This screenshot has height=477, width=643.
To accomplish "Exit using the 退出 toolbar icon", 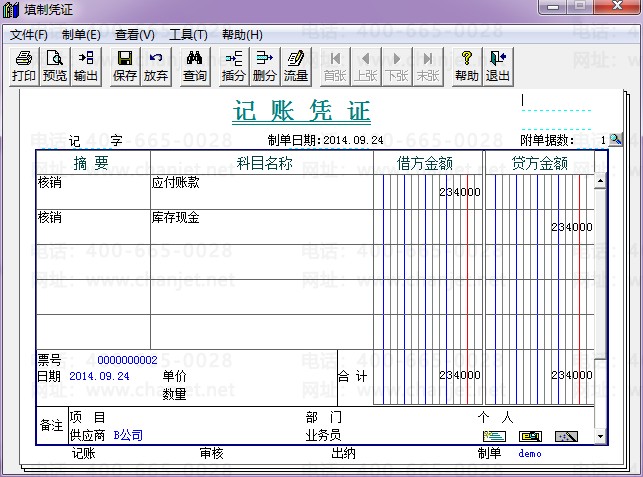I will (497, 66).
